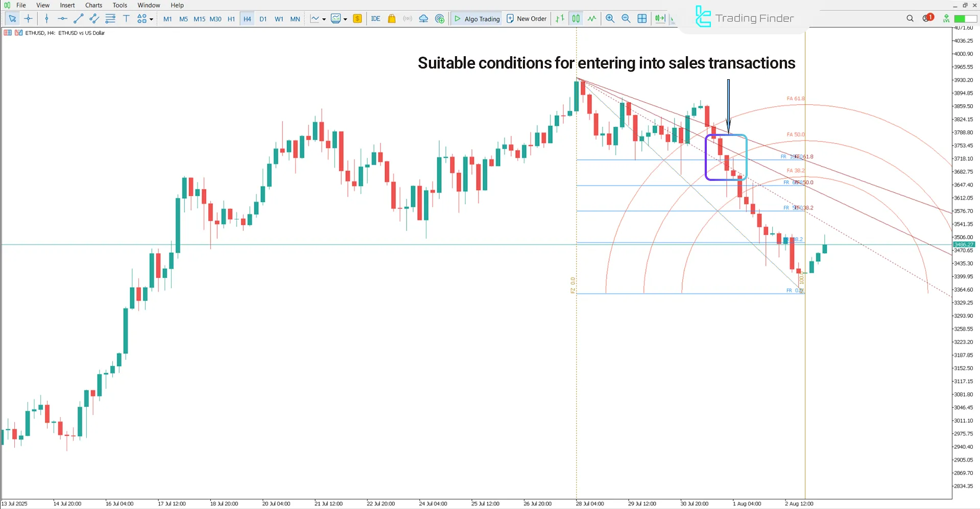980x509 pixels.
Task: Switch chart to MN timeframe
Action: (x=295, y=19)
